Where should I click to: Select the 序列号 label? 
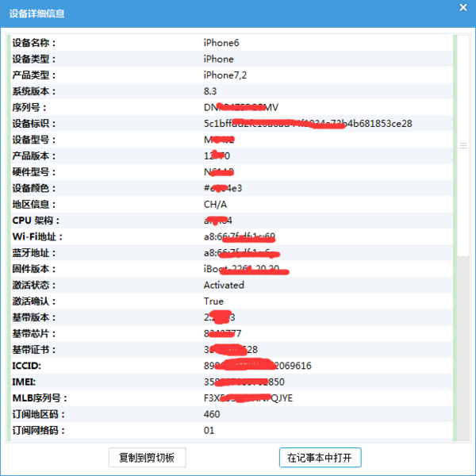point(29,107)
